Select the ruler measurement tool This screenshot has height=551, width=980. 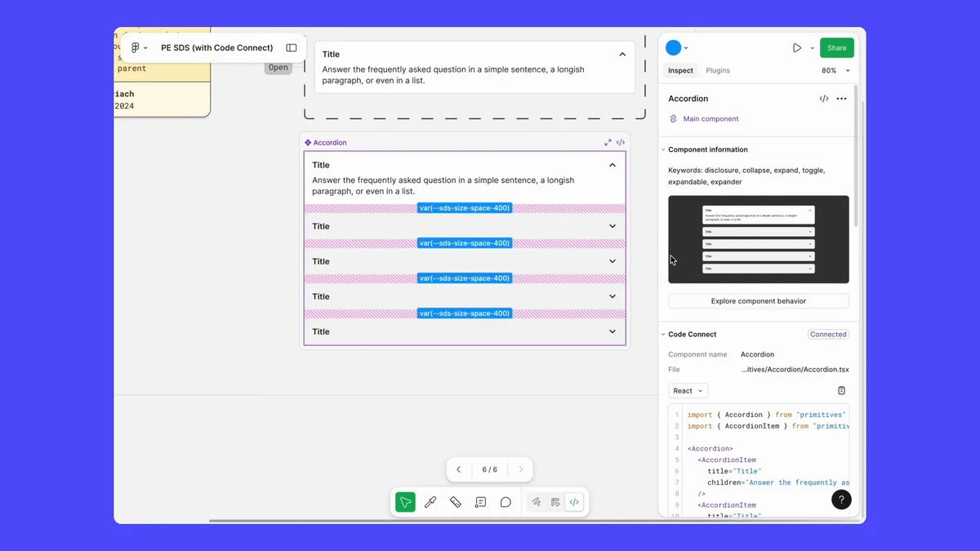pyautogui.click(x=456, y=501)
